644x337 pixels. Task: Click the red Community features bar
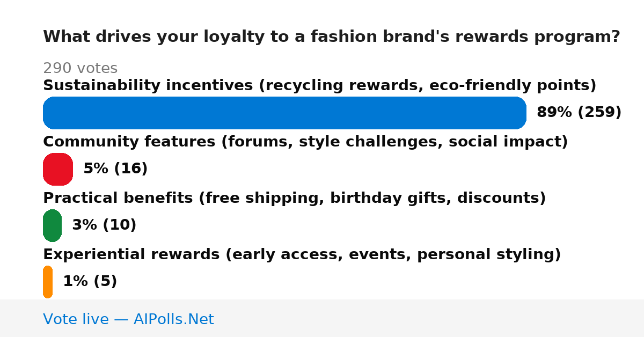coord(58,169)
